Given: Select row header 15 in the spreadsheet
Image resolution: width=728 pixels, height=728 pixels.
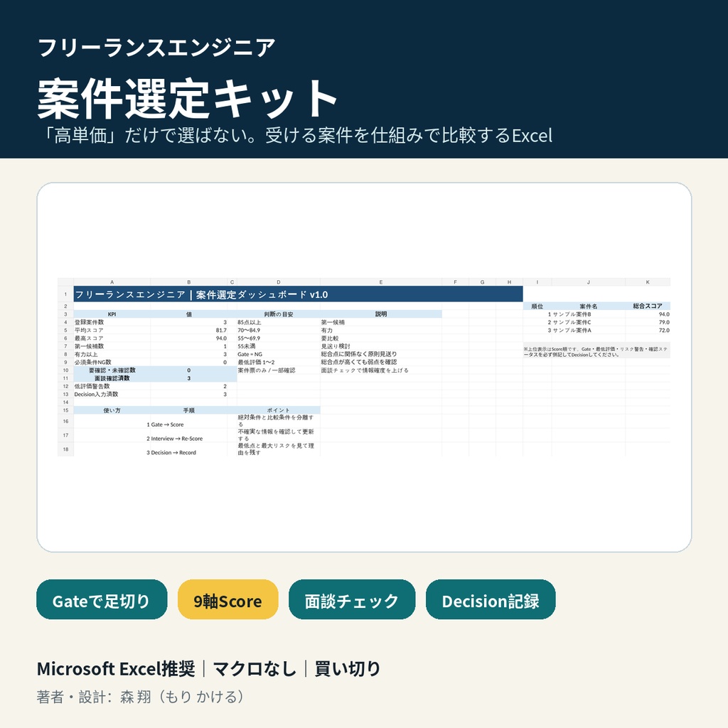Looking at the screenshot, I should pos(65,410).
